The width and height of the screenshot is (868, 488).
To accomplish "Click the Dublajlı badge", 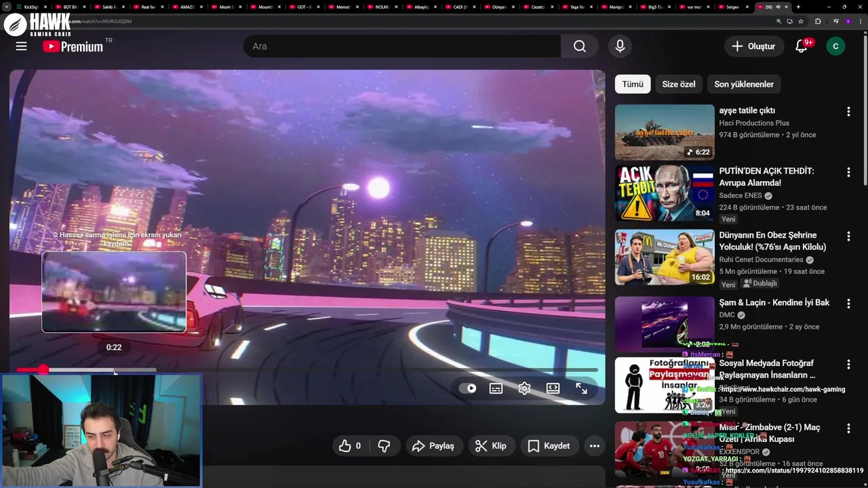I will (760, 283).
